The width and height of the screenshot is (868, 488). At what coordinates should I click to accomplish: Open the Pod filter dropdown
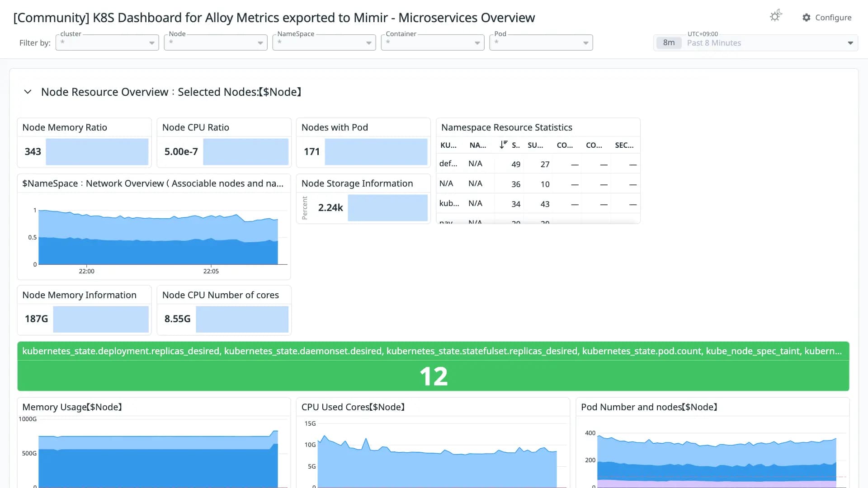(541, 42)
